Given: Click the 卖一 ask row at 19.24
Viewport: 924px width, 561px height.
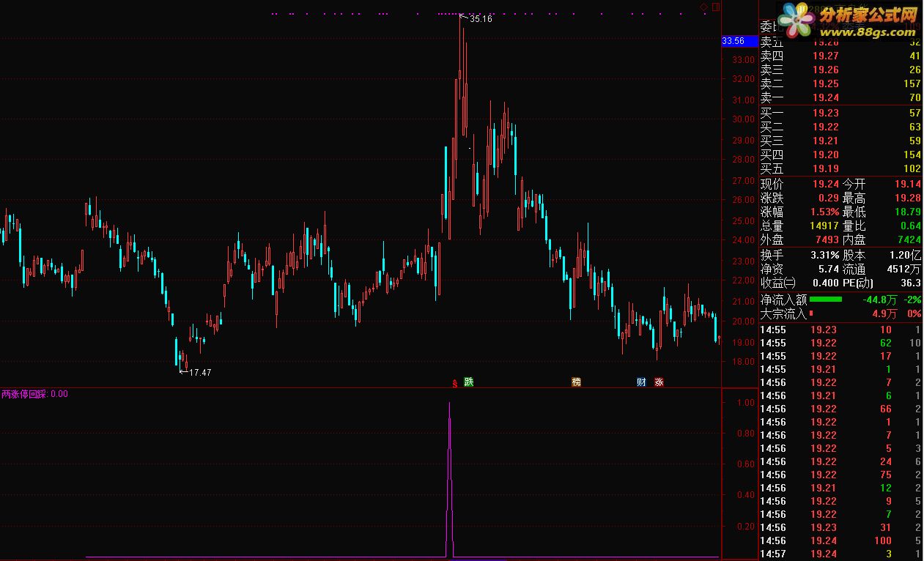Looking at the screenshot, I should [840, 97].
